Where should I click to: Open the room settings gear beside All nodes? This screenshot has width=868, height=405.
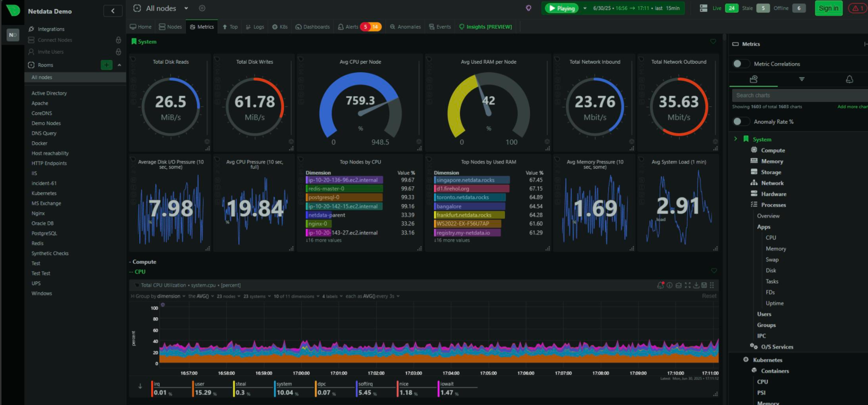pyautogui.click(x=202, y=8)
